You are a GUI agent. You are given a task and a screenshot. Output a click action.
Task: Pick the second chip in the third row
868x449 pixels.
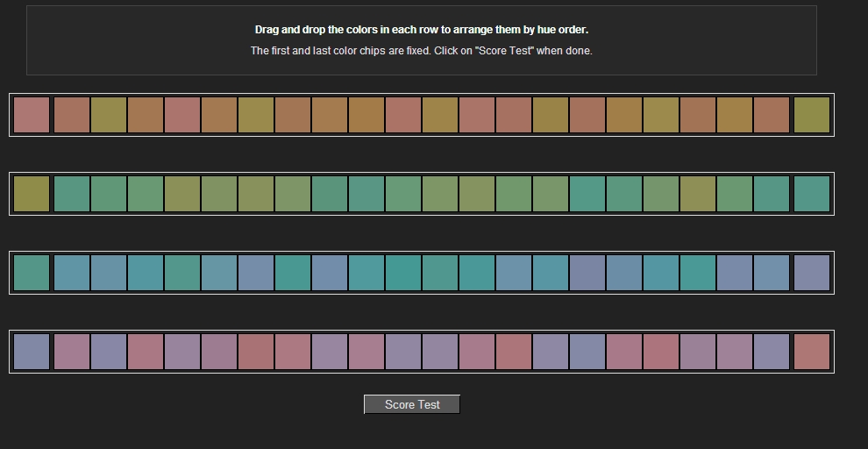point(72,273)
